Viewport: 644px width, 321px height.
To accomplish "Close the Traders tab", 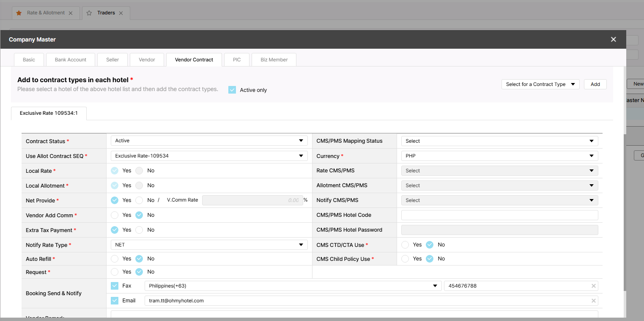I will 121,13.
